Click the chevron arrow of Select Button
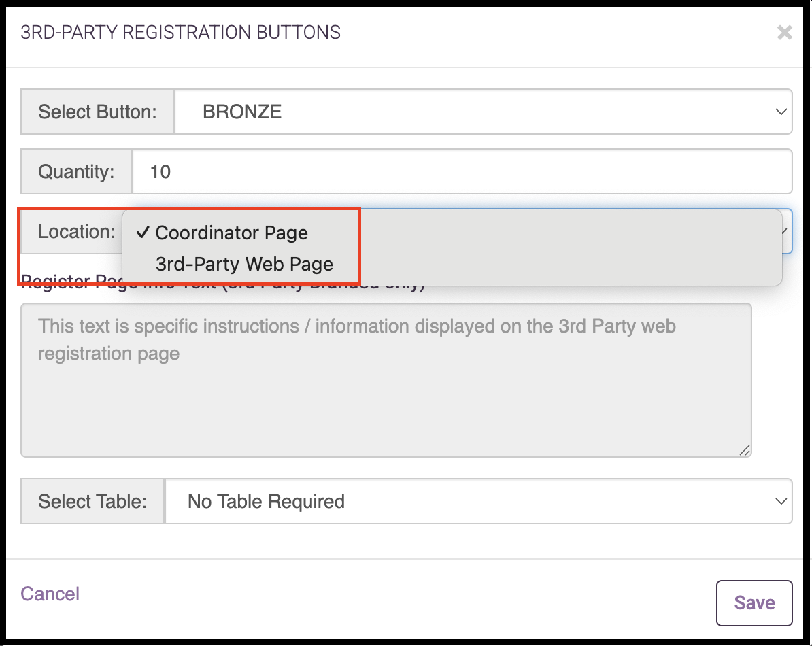This screenshot has width=812, height=646. point(781,112)
